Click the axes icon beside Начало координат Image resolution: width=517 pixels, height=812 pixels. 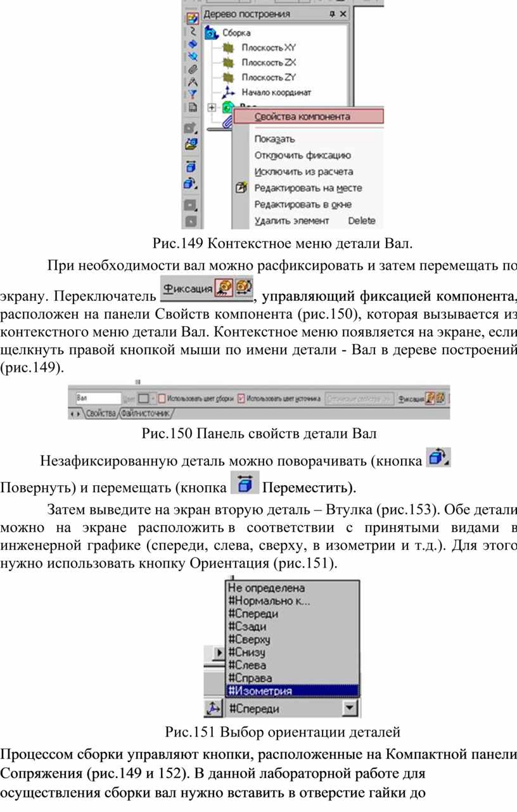coord(229,92)
